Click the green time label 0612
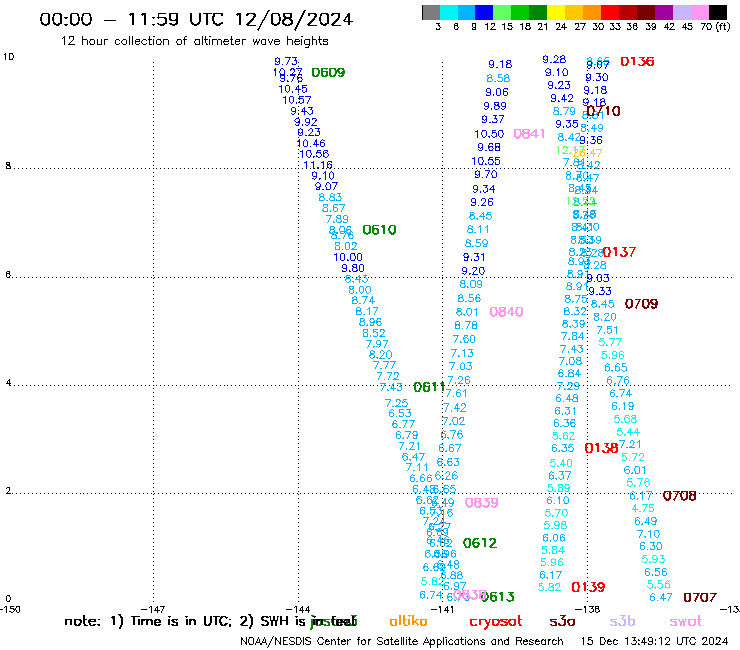The image size is (740, 650). coord(479,543)
